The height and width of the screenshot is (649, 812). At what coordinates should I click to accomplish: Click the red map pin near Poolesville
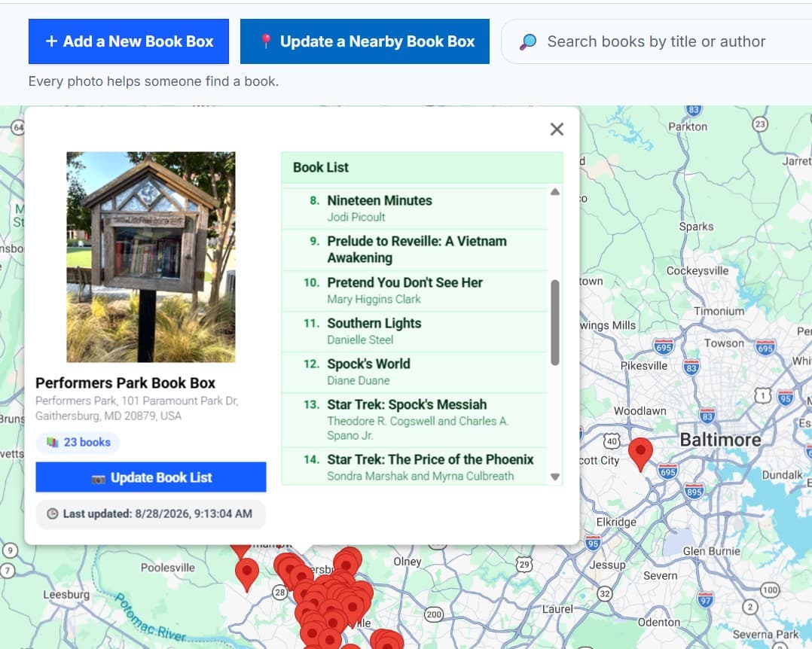(247, 574)
